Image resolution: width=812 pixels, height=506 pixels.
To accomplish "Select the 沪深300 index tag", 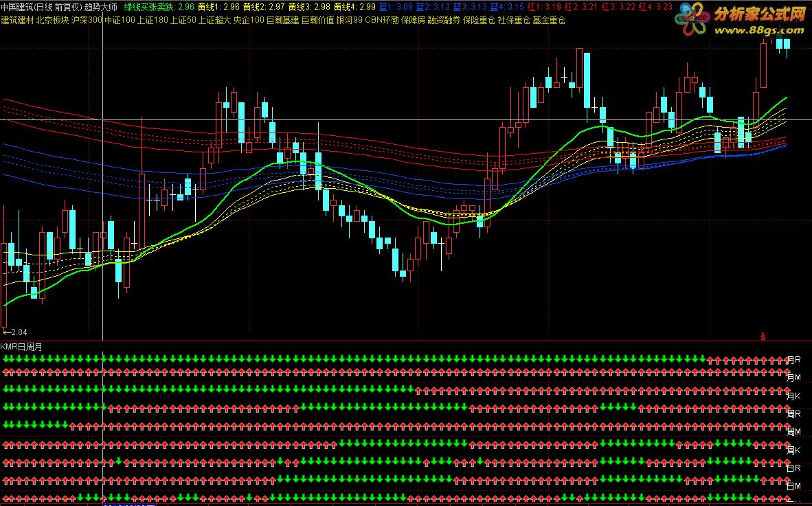I will (87, 20).
